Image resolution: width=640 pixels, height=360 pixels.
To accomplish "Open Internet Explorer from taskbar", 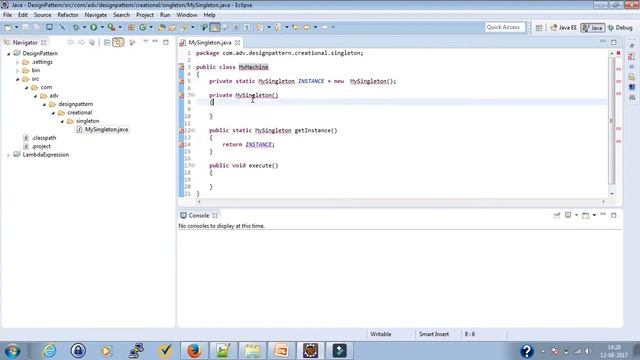I will 49,351.
